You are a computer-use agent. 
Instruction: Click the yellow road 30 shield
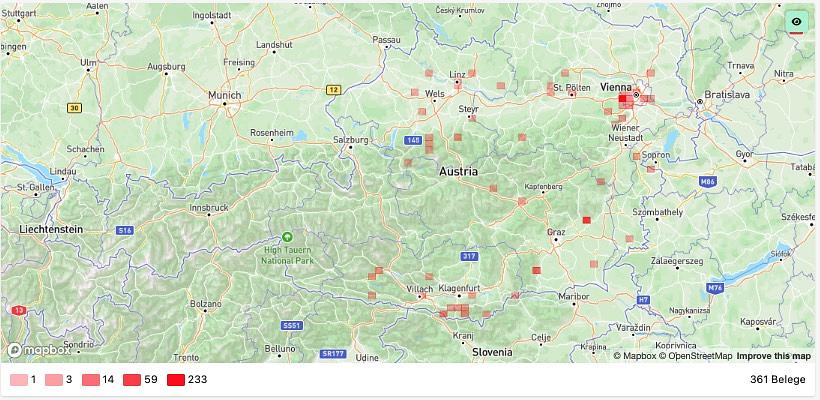pos(74,108)
